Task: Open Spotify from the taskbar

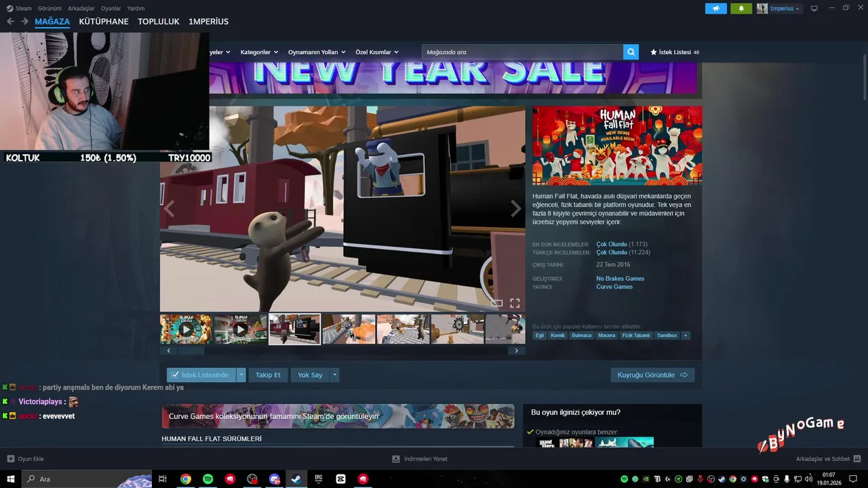Action: tap(208, 479)
